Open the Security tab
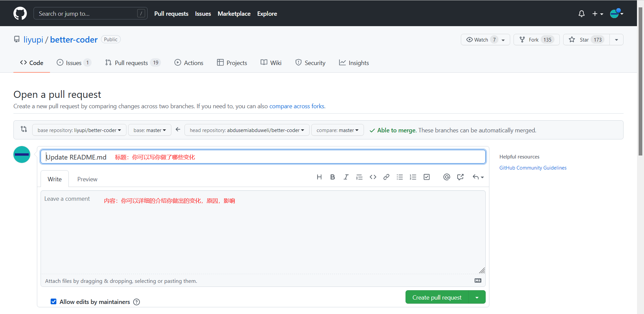 point(310,63)
